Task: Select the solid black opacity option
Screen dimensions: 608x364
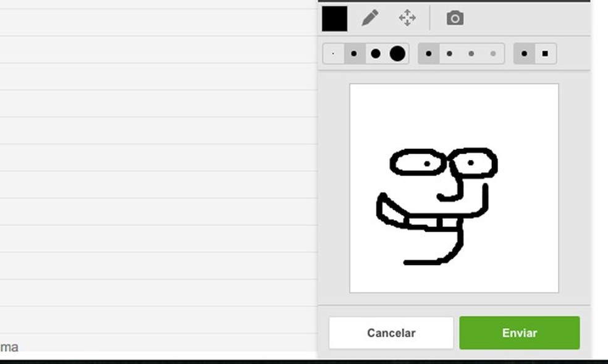Action: tap(429, 54)
